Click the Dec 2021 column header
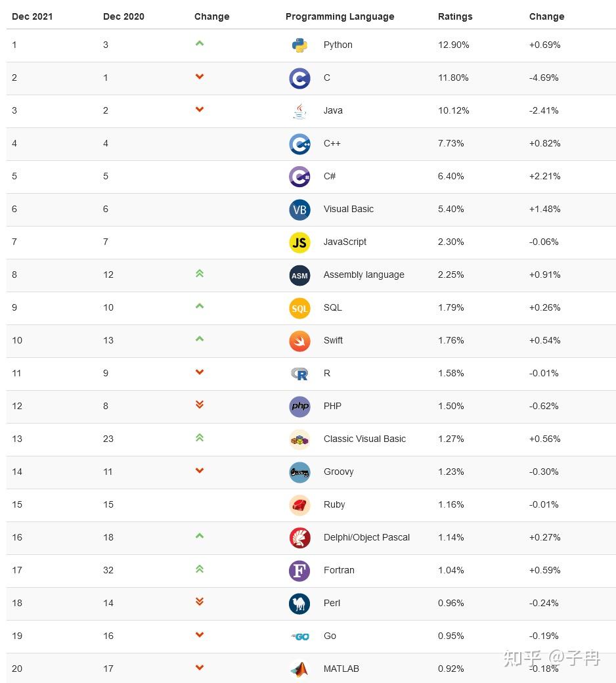This screenshot has height=683, width=616. point(32,16)
